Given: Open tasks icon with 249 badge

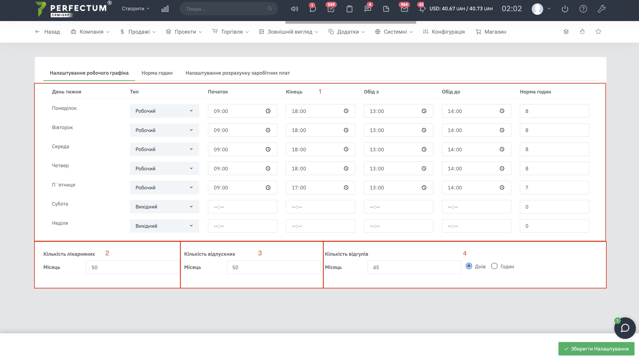Looking at the screenshot, I should (x=331, y=9).
